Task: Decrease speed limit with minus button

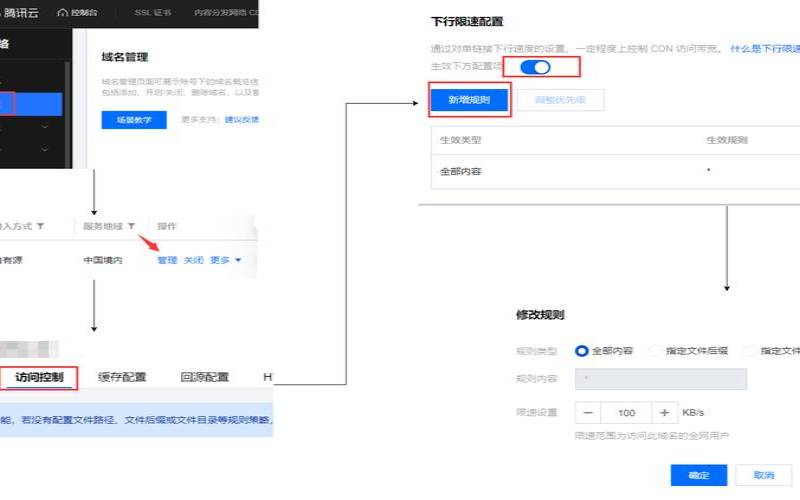Action: [x=588, y=413]
